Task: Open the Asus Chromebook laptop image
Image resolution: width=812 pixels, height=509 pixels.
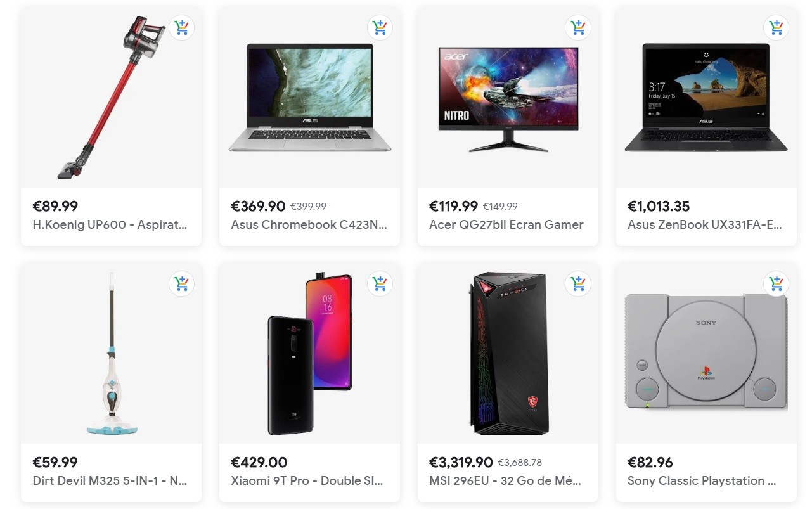Action: 309,98
